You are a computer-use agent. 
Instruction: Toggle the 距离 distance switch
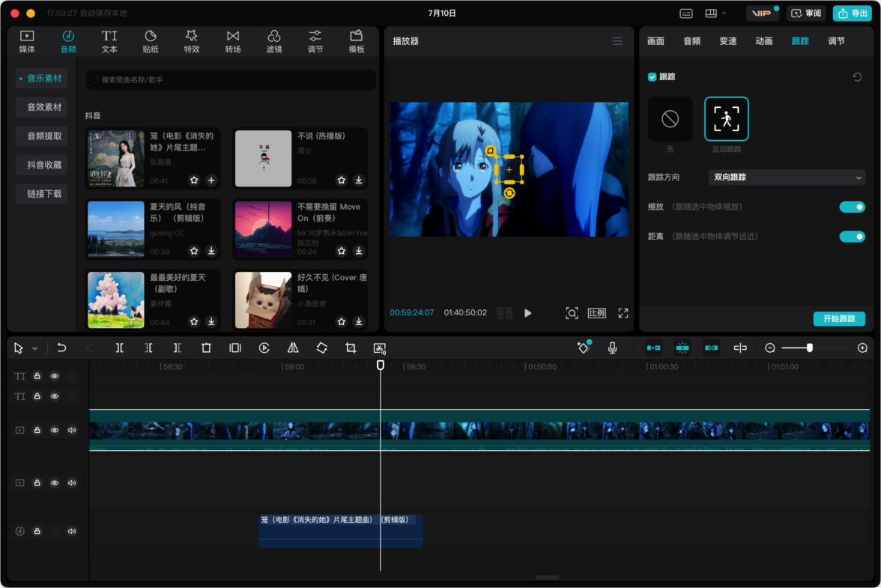coord(852,237)
